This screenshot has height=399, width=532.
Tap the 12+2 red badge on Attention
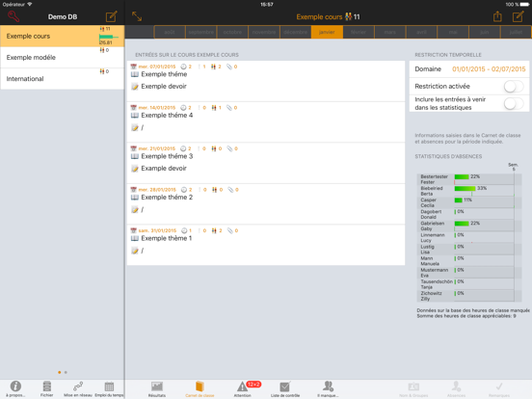(253, 385)
